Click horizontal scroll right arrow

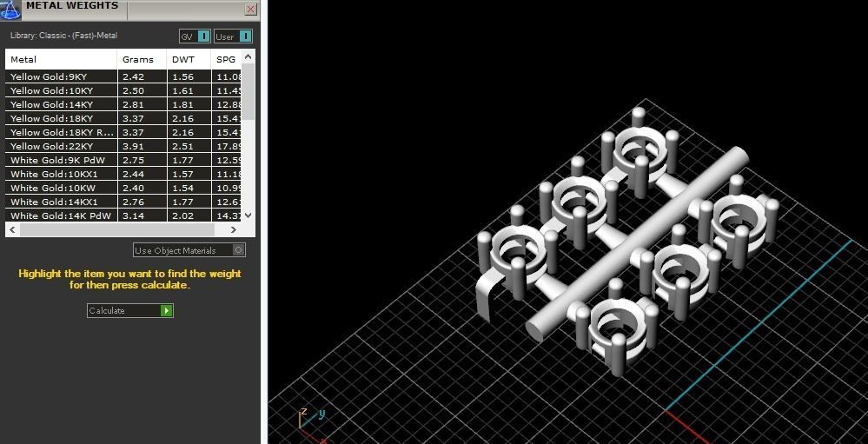234,229
